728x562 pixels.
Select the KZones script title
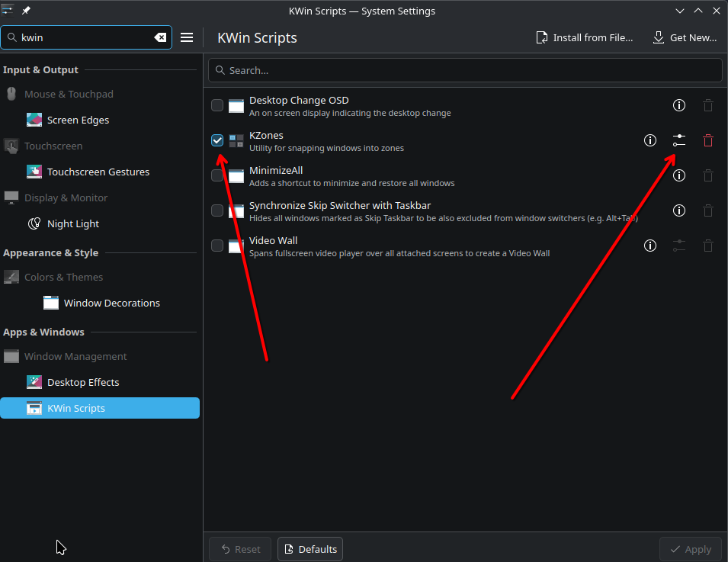[x=266, y=135]
